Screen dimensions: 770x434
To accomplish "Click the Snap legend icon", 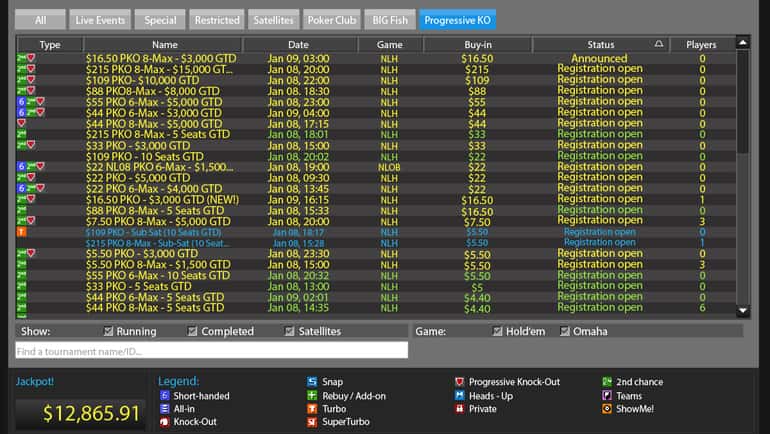I will 312,382.
